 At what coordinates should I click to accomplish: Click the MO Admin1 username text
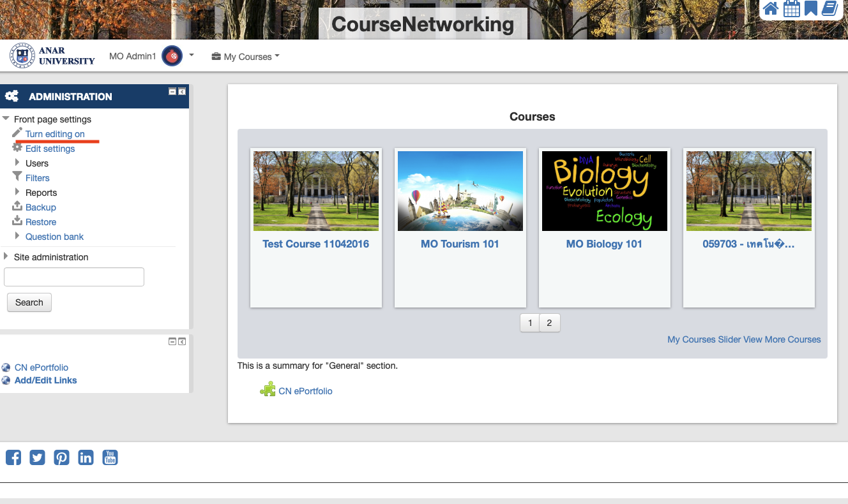133,56
